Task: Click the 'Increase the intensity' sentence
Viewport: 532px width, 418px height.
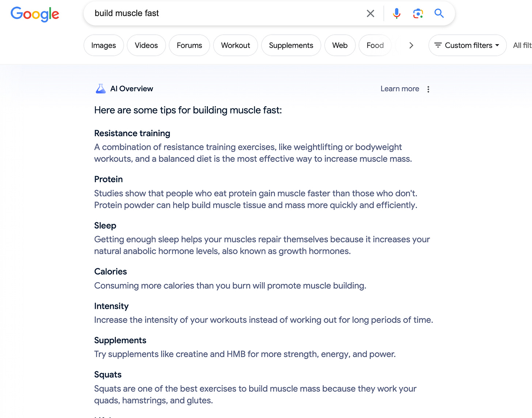Action: (263, 320)
